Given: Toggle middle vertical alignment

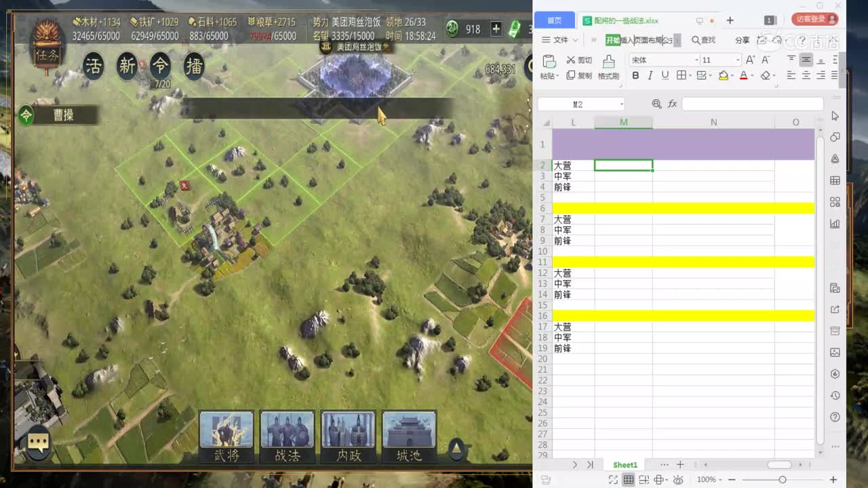Looking at the screenshot, I should (806, 60).
